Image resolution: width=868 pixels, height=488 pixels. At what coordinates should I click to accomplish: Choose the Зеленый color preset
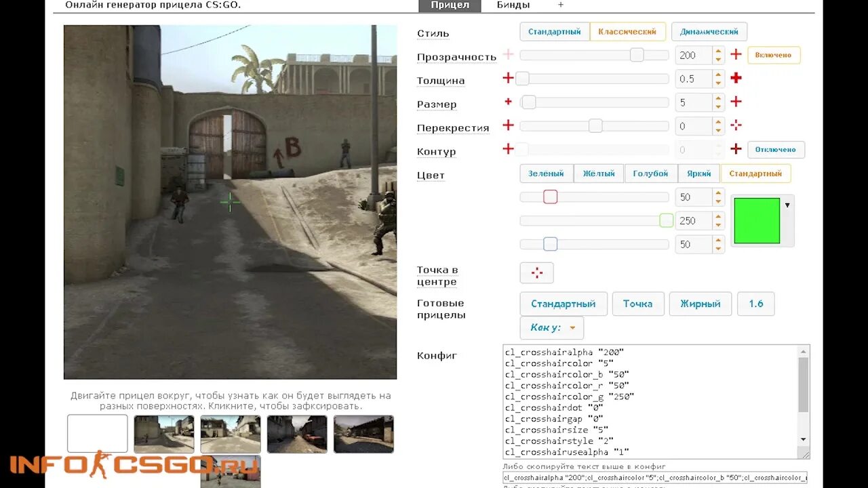[x=547, y=174]
